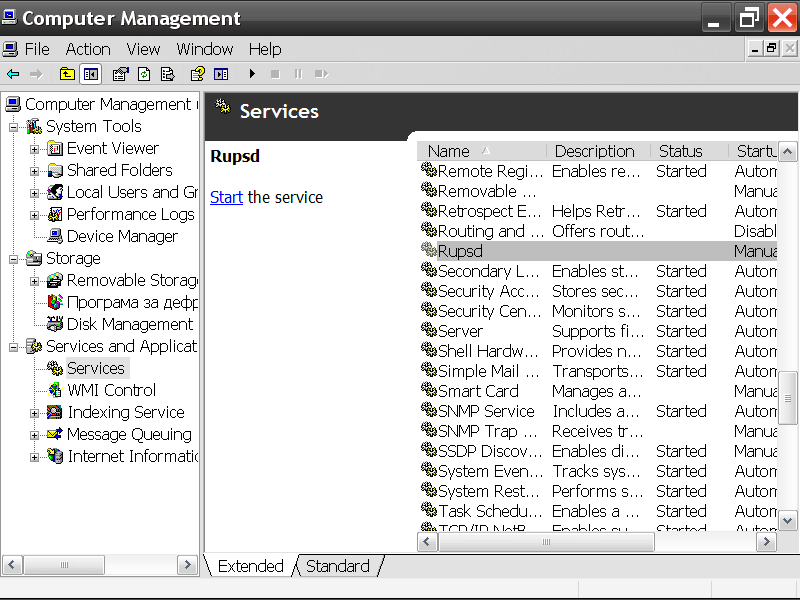Viewport: 800px width, 600px height.
Task: Select the Task Scheduler service icon
Action: [429, 510]
